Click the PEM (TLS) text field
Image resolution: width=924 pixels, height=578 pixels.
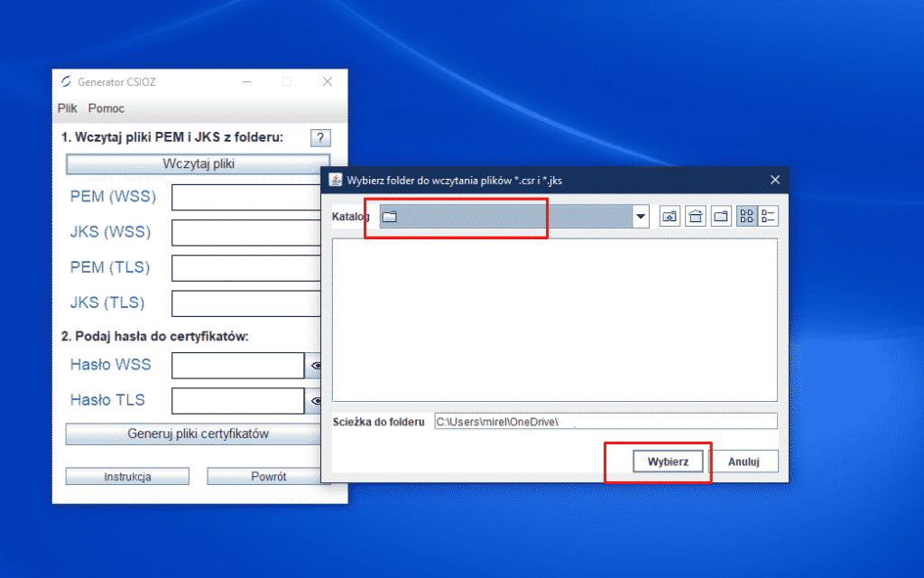(x=246, y=267)
